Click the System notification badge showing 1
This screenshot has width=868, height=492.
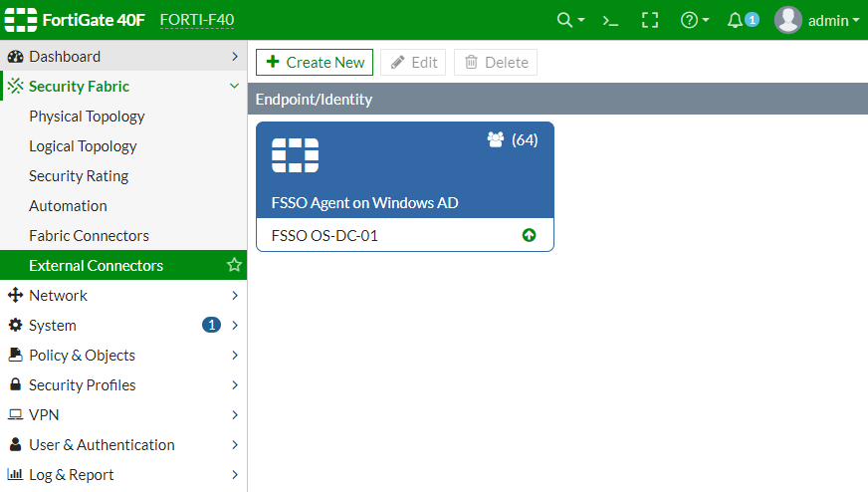tap(211, 325)
